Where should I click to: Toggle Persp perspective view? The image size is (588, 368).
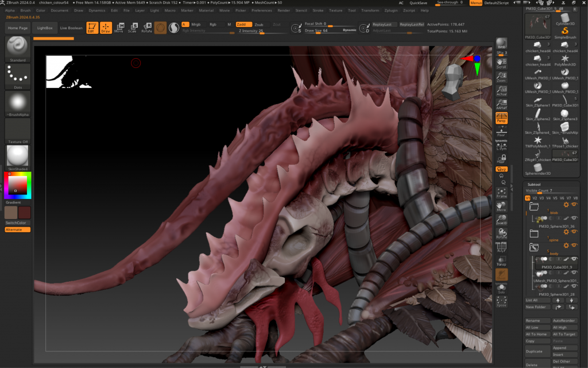501,118
